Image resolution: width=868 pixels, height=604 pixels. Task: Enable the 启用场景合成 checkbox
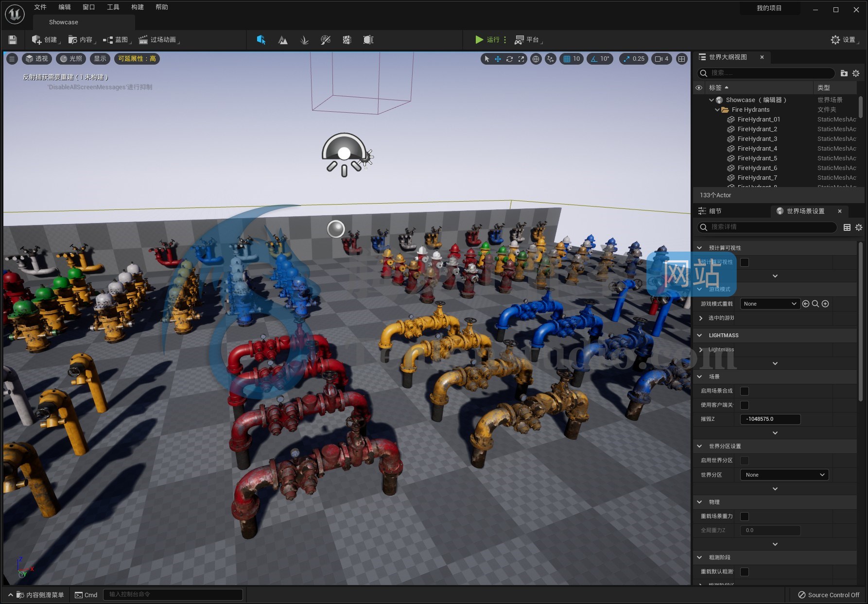744,391
